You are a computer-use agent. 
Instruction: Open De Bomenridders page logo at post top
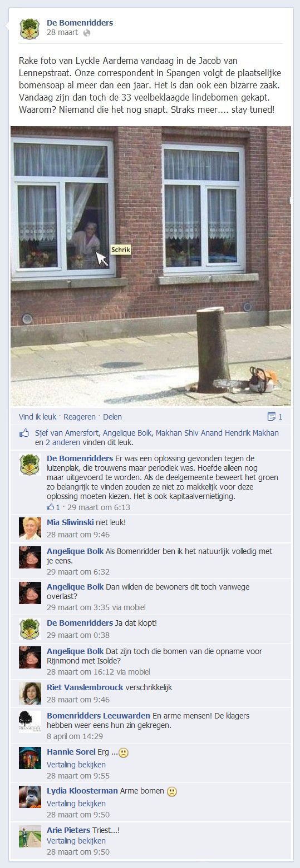(29, 28)
